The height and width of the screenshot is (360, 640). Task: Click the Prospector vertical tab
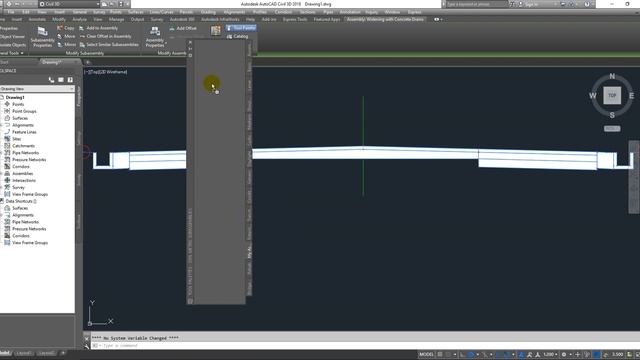click(x=79, y=96)
